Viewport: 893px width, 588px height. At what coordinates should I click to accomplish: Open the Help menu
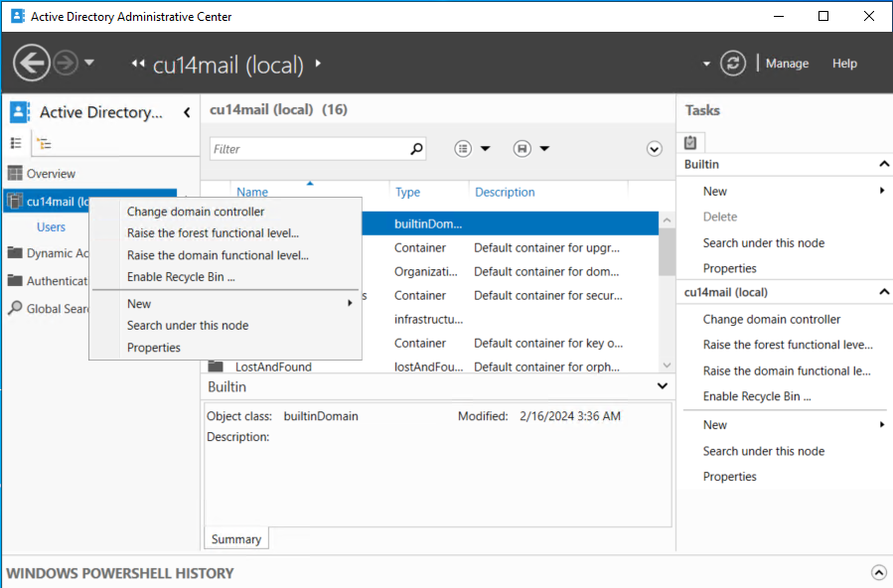(x=844, y=64)
